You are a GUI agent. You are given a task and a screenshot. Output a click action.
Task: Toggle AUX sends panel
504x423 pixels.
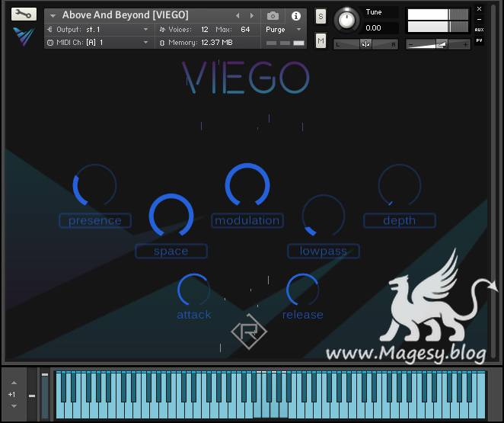pos(479,30)
